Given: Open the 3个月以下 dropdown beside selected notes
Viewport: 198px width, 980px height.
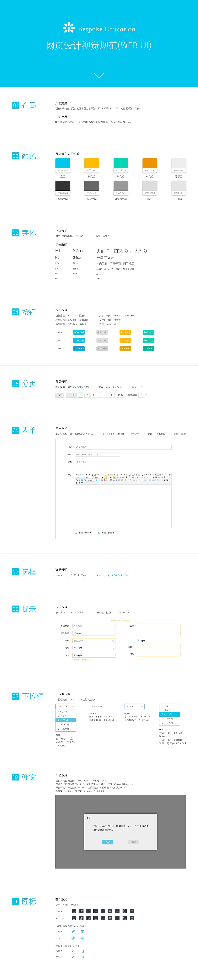Looking at the screenshot, I should coord(134,706).
